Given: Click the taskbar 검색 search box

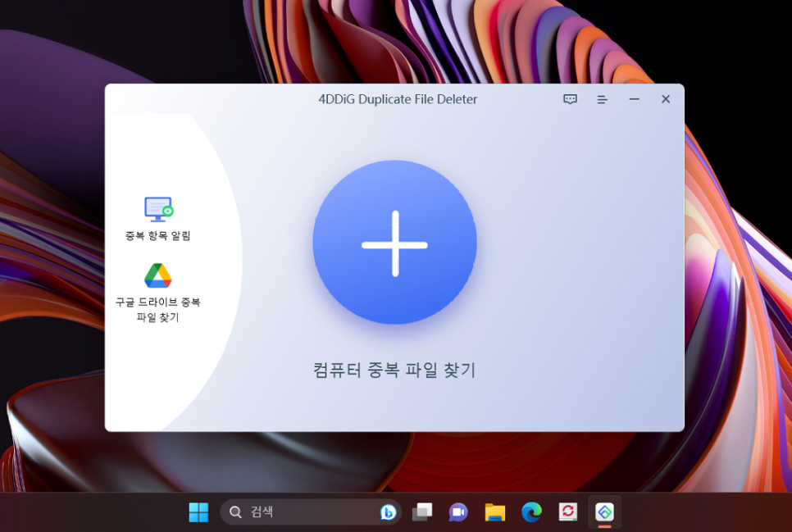Looking at the screenshot, I should [311, 512].
